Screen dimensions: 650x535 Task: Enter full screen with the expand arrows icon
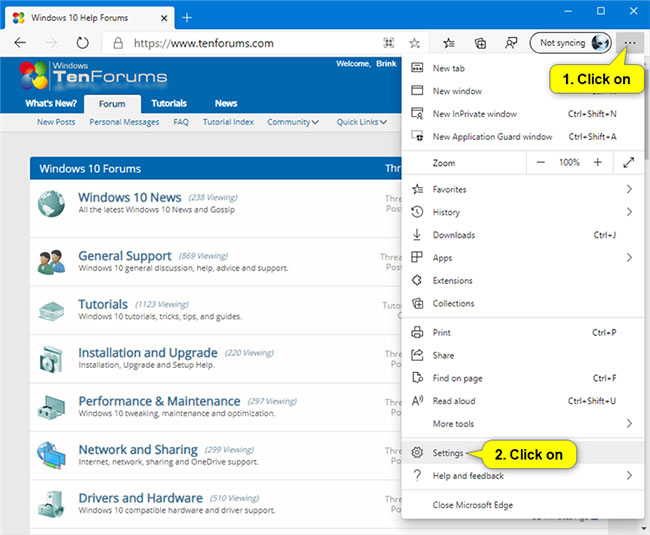click(628, 162)
